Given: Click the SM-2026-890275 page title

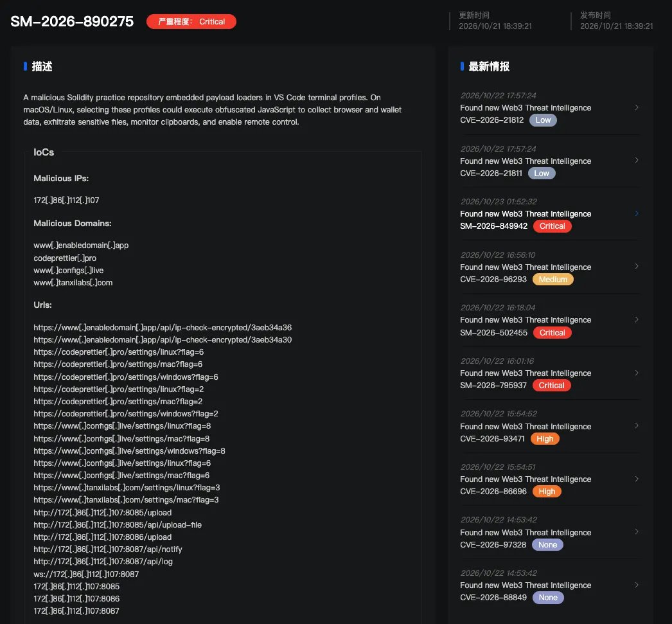Looking at the screenshot, I should coord(72,21).
